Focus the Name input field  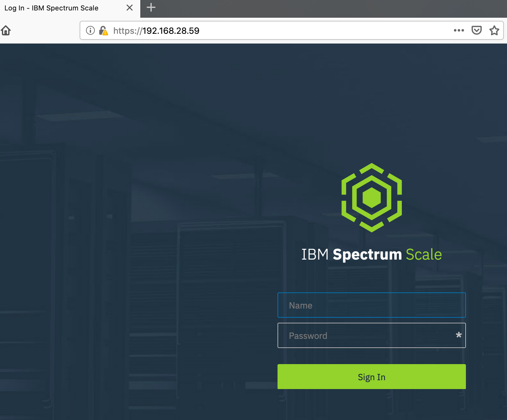tap(371, 305)
